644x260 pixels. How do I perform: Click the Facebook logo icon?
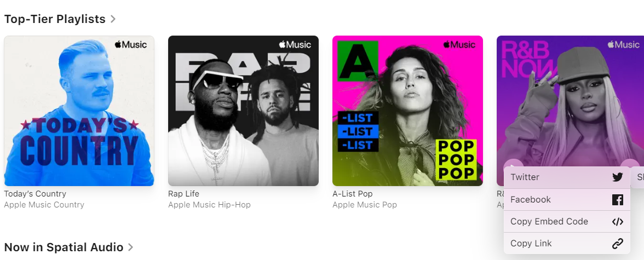pyautogui.click(x=617, y=200)
